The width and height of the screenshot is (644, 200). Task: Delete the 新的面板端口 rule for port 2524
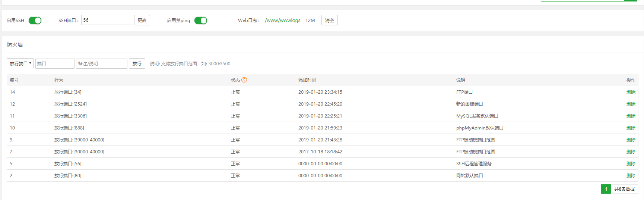[631, 104]
